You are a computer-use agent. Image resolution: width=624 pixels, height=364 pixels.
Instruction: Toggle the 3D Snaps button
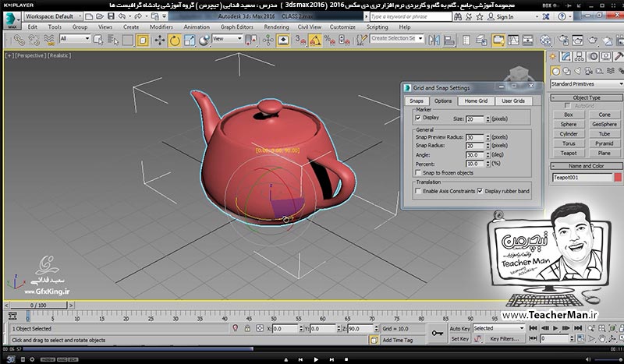click(300, 40)
